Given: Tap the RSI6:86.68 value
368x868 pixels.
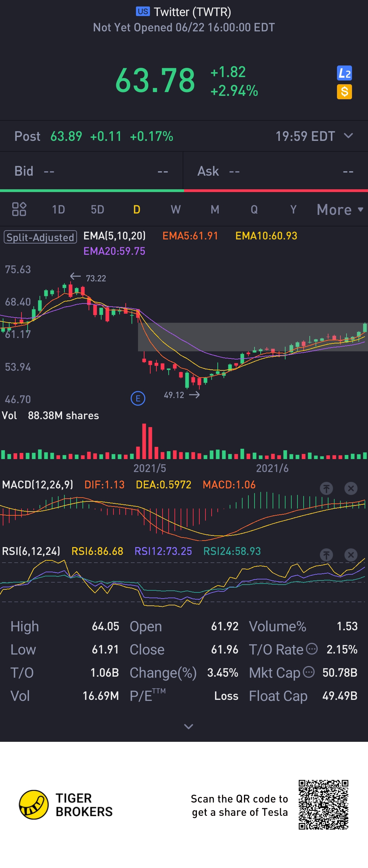Looking at the screenshot, I should 97,551.
